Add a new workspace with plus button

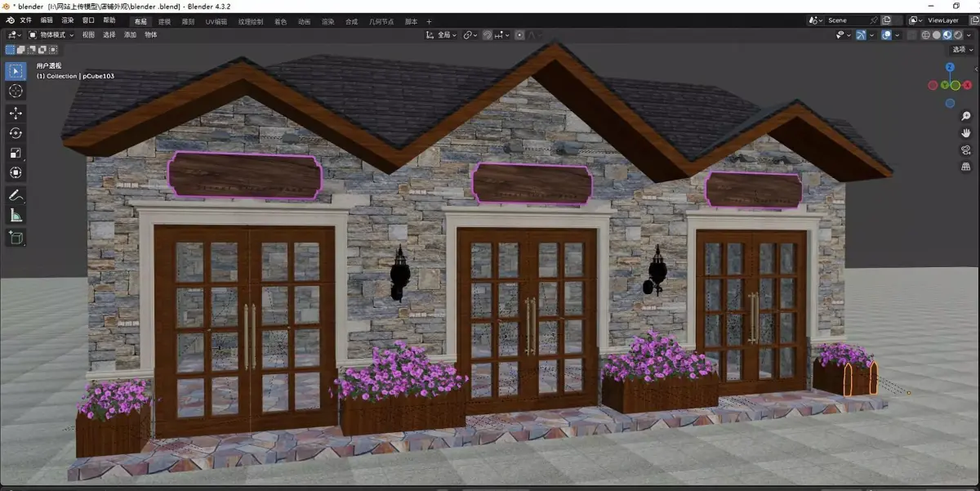tap(429, 21)
